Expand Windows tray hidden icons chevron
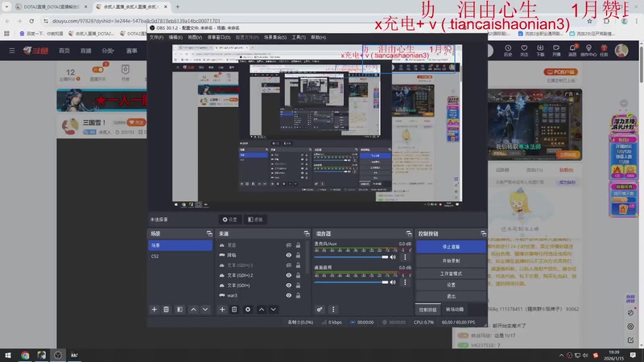This screenshot has height=362, width=644. point(561,356)
